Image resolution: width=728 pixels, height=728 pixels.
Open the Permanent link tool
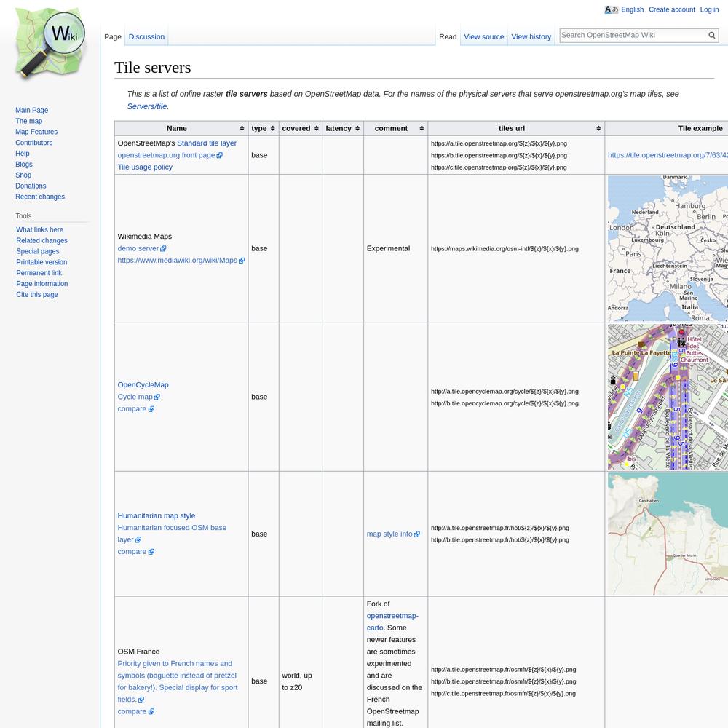39,273
